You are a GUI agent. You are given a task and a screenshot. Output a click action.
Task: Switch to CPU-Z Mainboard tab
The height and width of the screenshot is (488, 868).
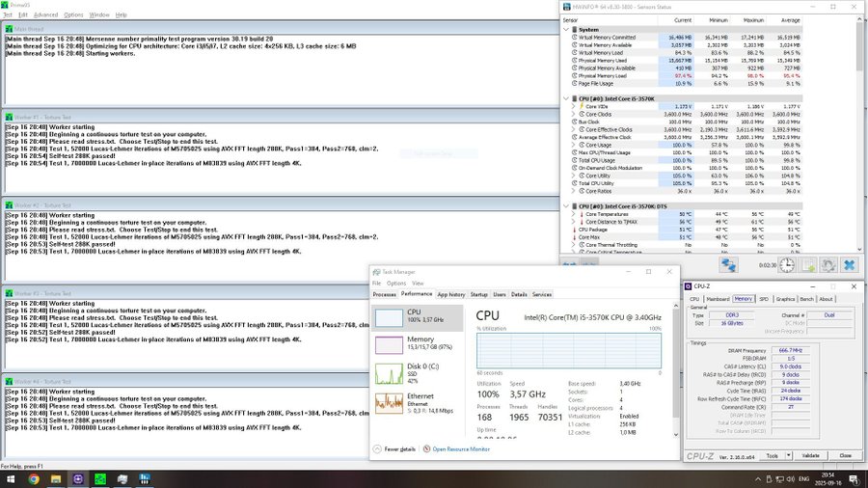[718, 299]
